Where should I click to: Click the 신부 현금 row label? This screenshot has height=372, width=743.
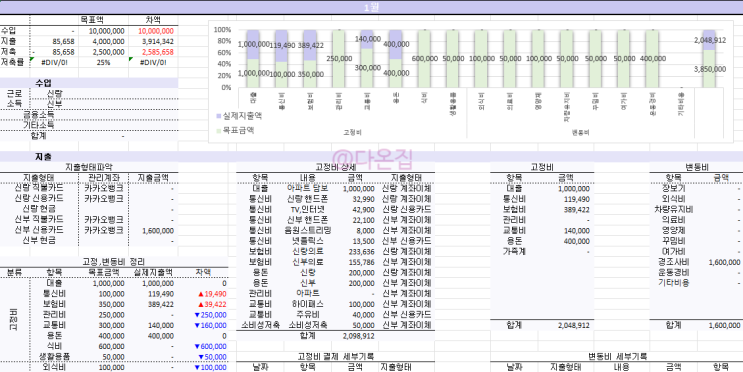(x=39, y=240)
